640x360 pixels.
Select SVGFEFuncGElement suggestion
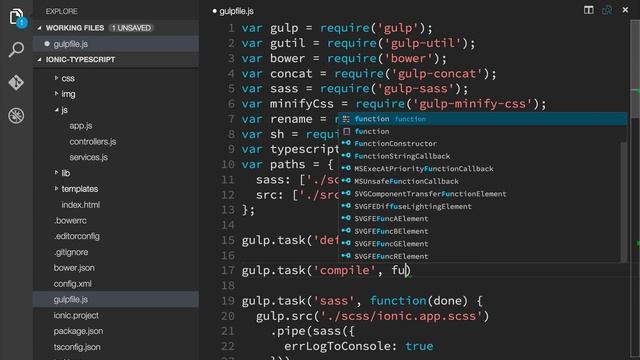480,244
